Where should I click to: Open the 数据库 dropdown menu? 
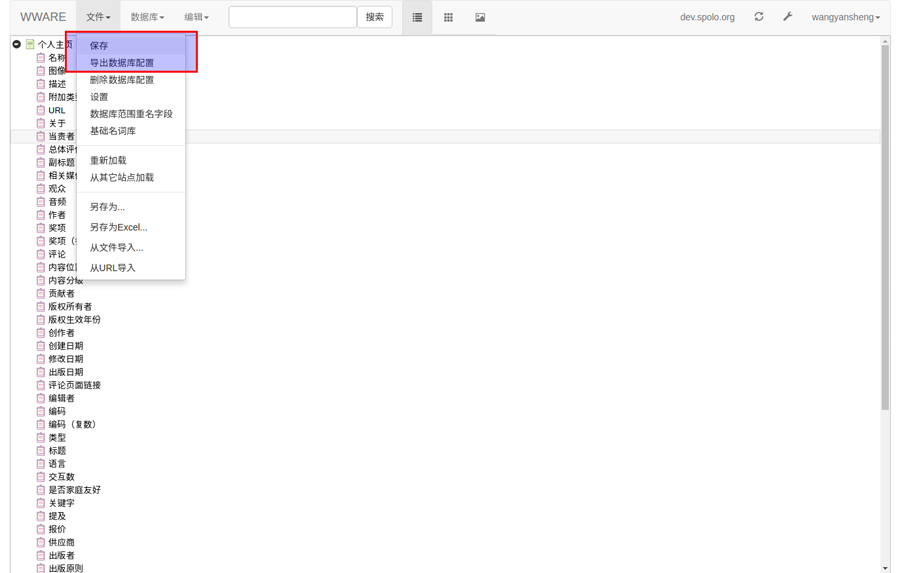pos(147,17)
